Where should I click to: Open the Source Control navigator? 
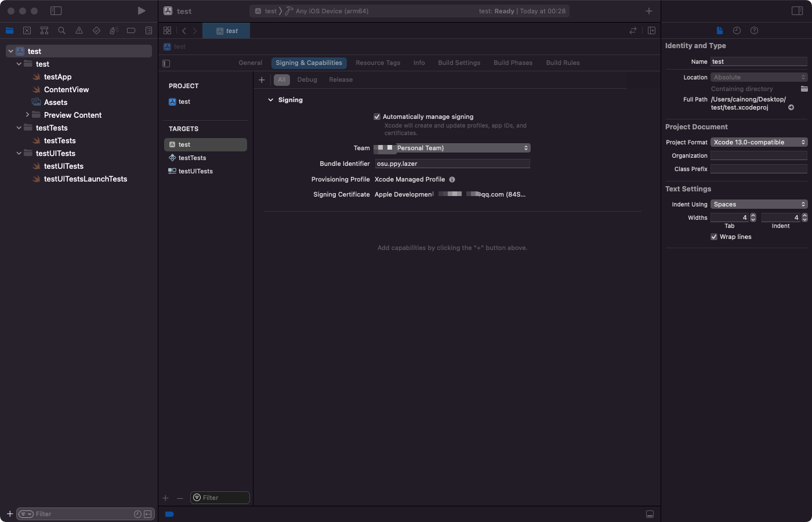(27, 31)
